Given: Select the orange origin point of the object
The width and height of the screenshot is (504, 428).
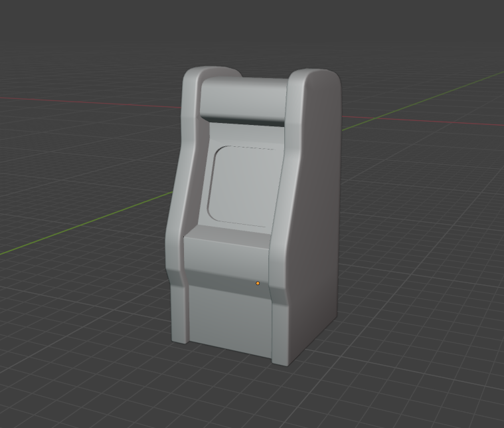Looking at the screenshot, I should point(258,283).
